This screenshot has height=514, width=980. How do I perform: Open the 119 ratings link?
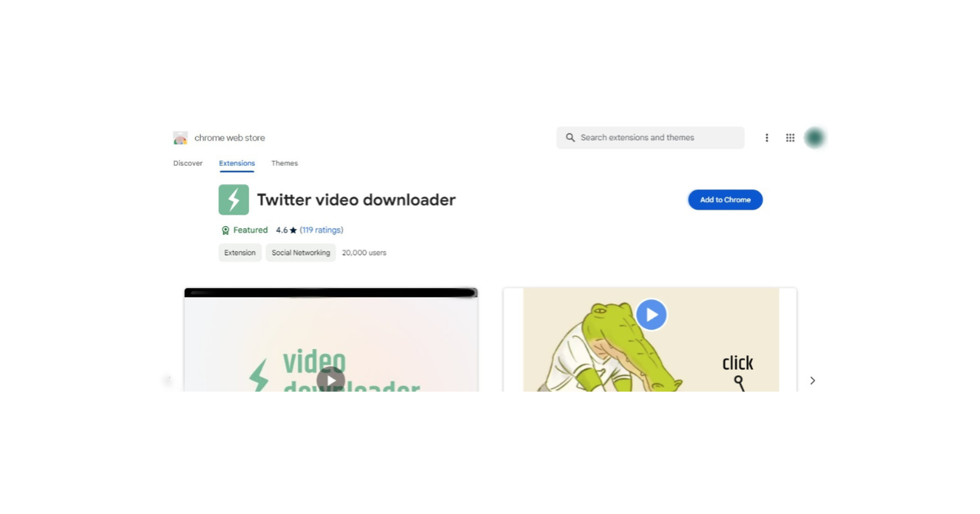click(321, 230)
